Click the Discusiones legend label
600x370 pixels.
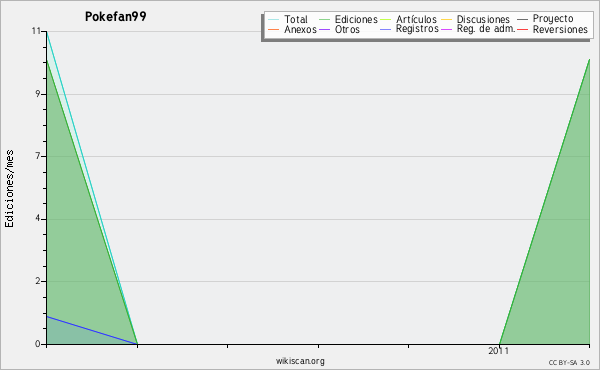point(483,19)
